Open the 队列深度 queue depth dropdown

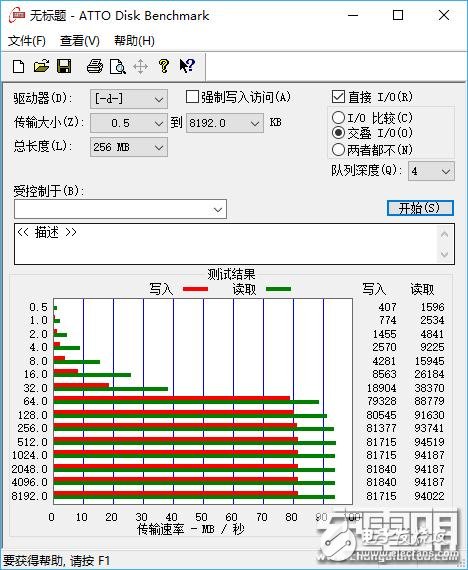431,171
